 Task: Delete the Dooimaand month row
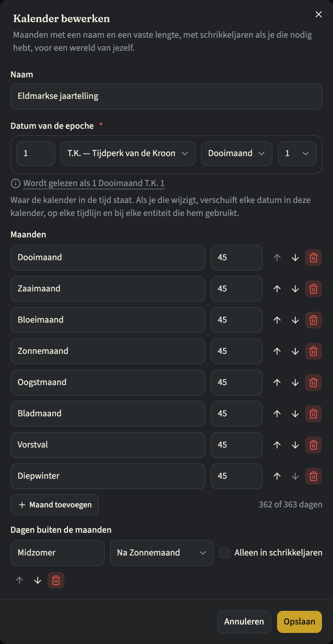[313, 258]
